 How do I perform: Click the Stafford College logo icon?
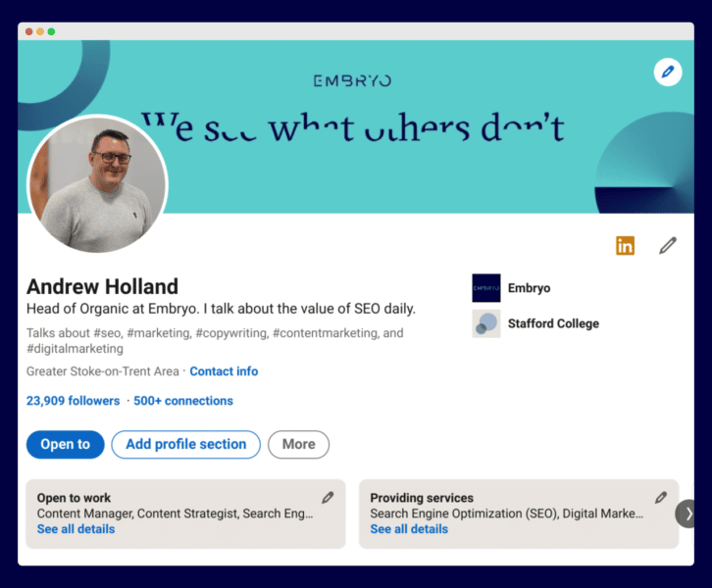pos(485,323)
